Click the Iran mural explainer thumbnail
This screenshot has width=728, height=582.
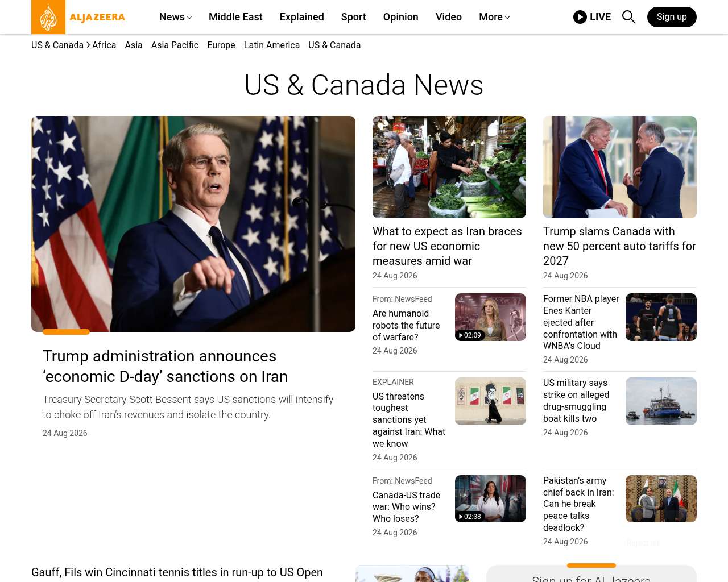click(490, 401)
